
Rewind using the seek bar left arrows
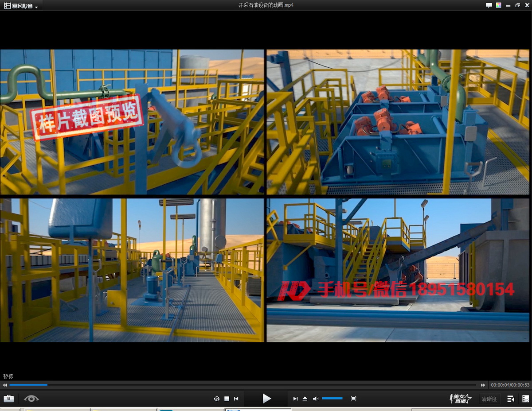(5, 385)
